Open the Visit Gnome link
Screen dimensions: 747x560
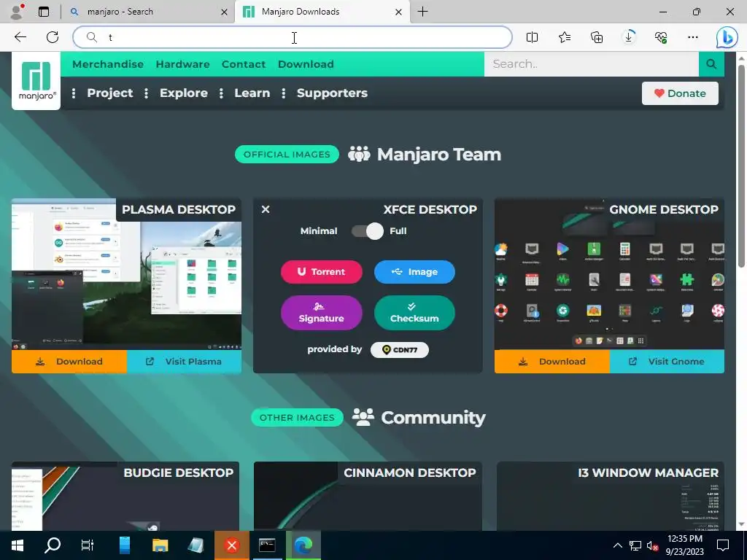coord(667,362)
